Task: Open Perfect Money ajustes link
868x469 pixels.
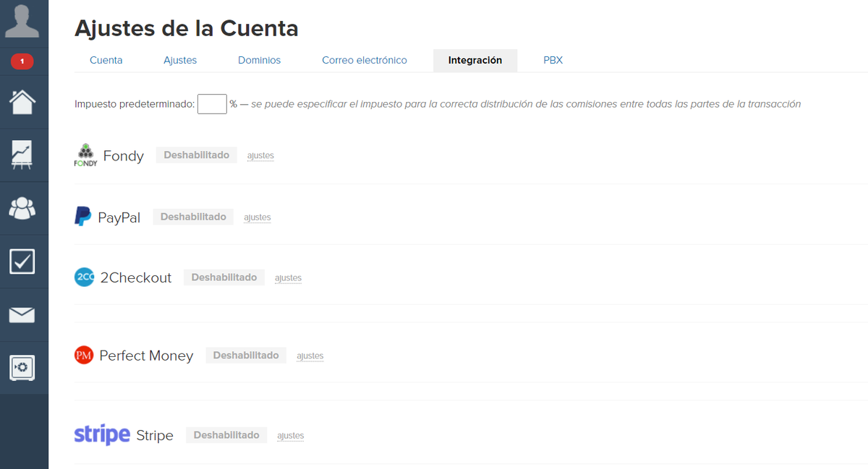Action: coord(310,356)
